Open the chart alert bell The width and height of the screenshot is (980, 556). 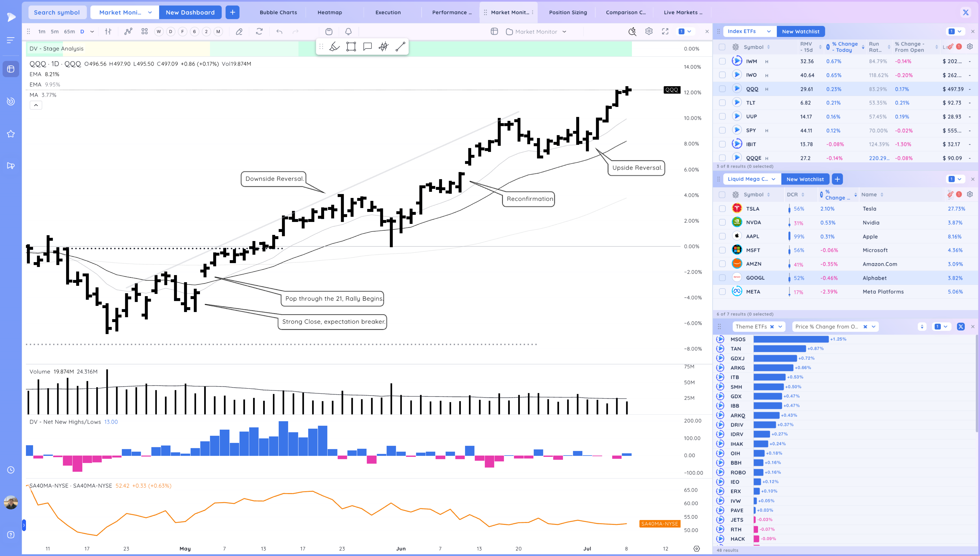click(348, 32)
